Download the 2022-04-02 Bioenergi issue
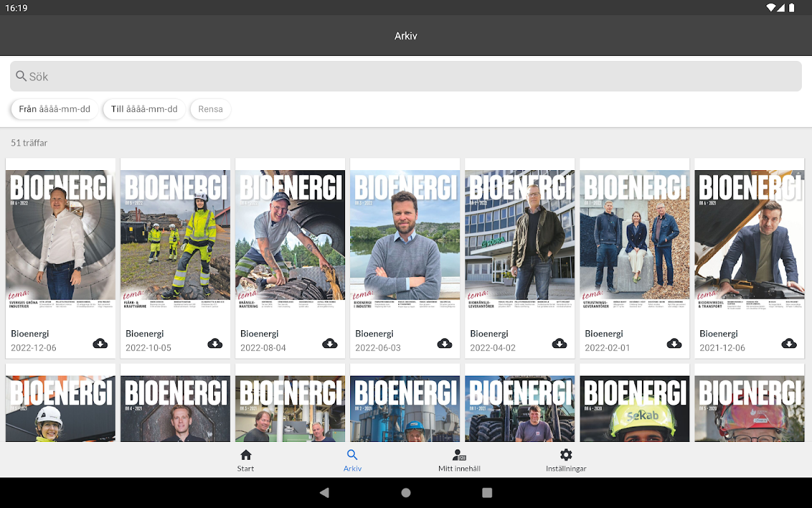812x508 pixels. [x=560, y=344]
